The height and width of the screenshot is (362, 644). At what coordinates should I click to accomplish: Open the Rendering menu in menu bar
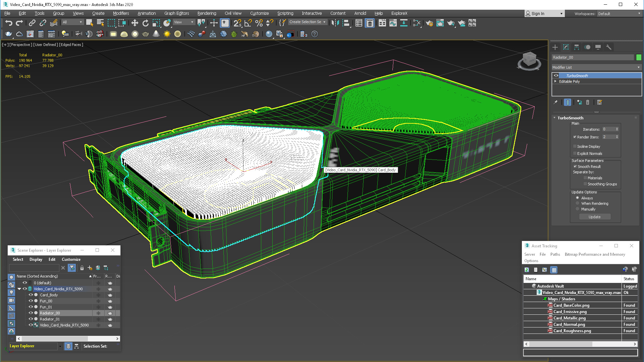(x=206, y=13)
